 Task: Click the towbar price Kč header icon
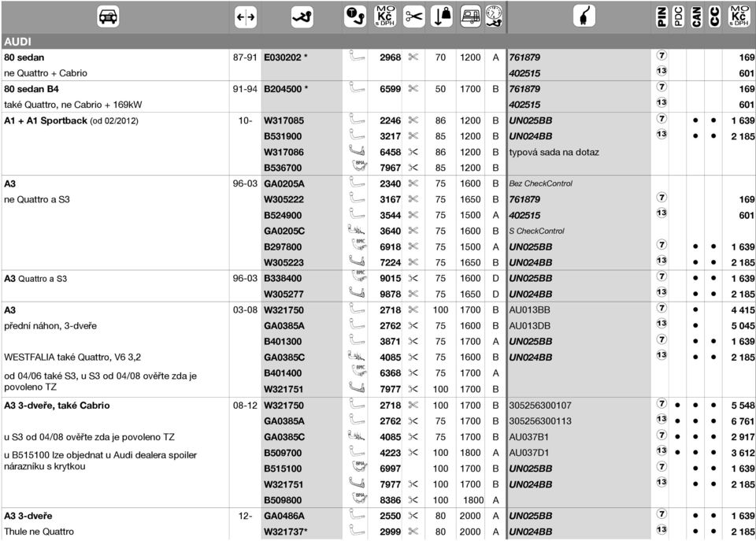click(385, 17)
